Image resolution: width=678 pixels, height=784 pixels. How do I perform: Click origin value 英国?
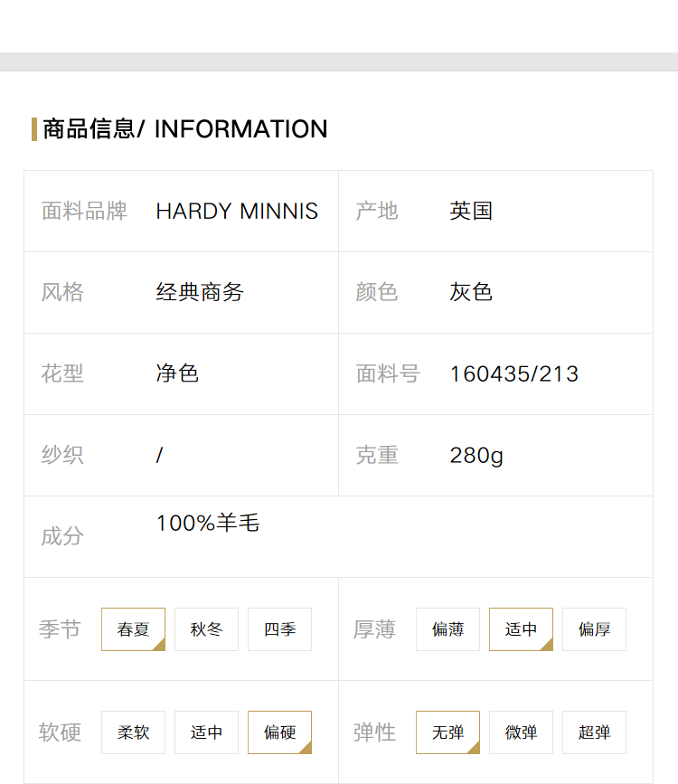tap(471, 211)
